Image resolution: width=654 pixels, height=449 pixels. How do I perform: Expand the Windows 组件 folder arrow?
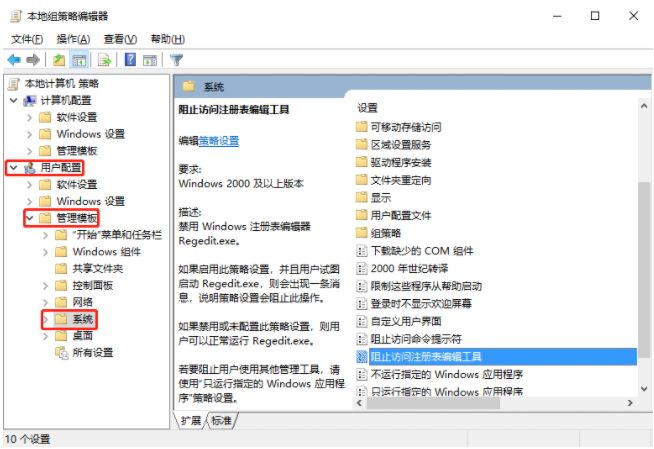click(46, 252)
